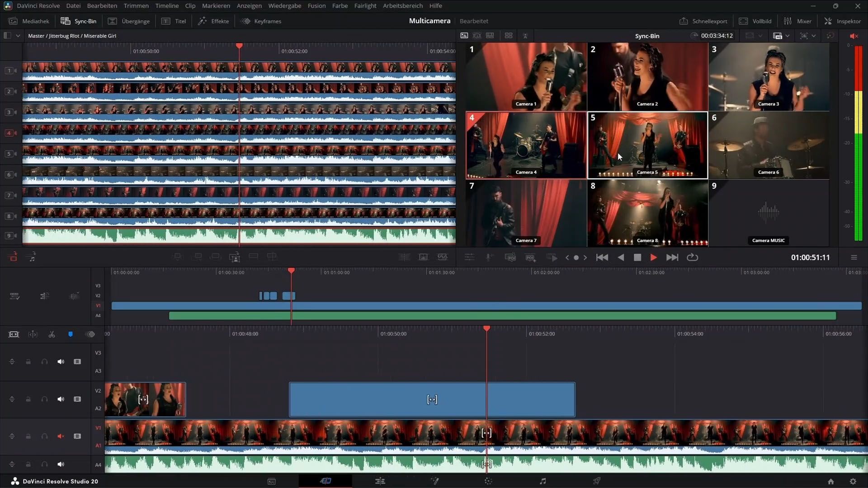The width and height of the screenshot is (868, 488).
Task: Open the Inspektor panel
Action: click(x=843, y=21)
